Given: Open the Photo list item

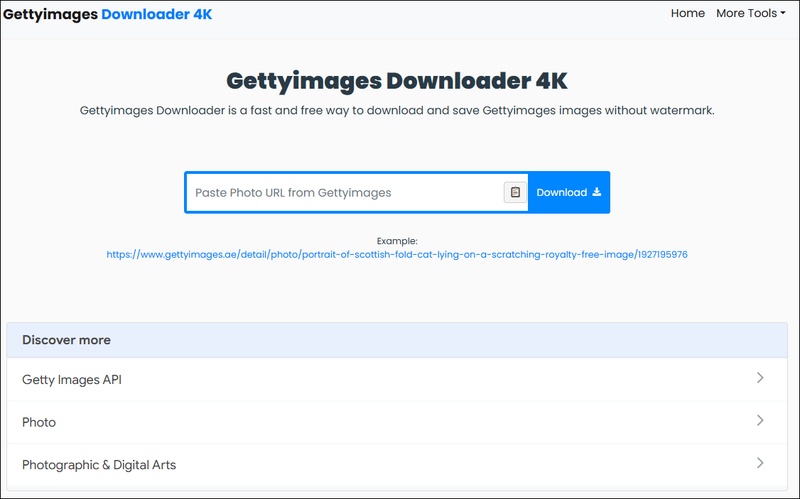Looking at the screenshot, I should tap(397, 422).
